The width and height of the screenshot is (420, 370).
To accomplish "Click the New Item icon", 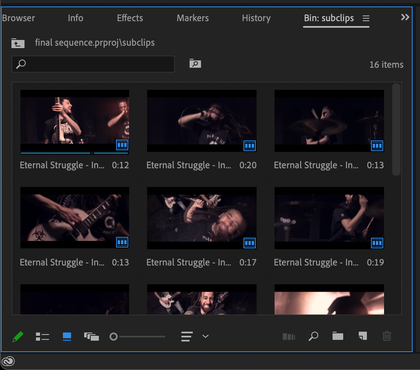I will point(363,336).
